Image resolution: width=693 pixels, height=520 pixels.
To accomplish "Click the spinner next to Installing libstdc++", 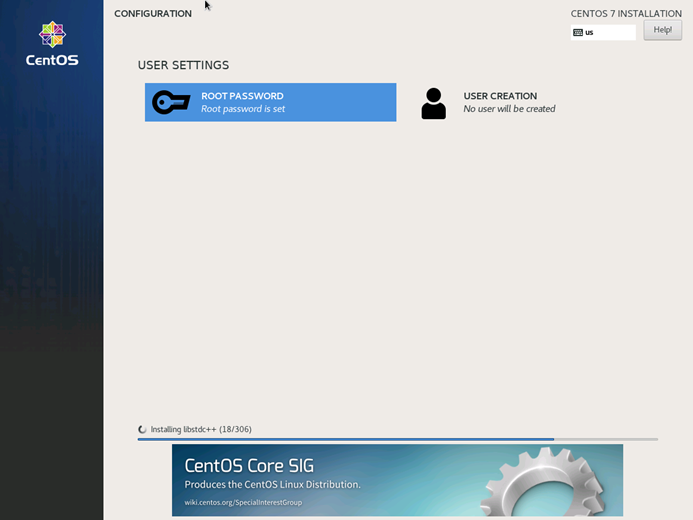I will pyautogui.click(x=142, y=429).
